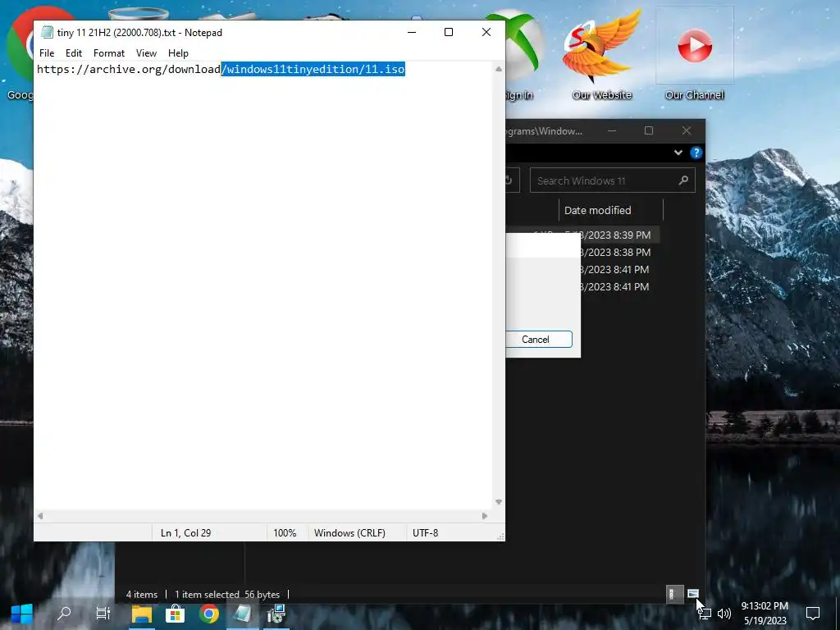Launch Microsoft Store from the taskbar

point(176,614)
